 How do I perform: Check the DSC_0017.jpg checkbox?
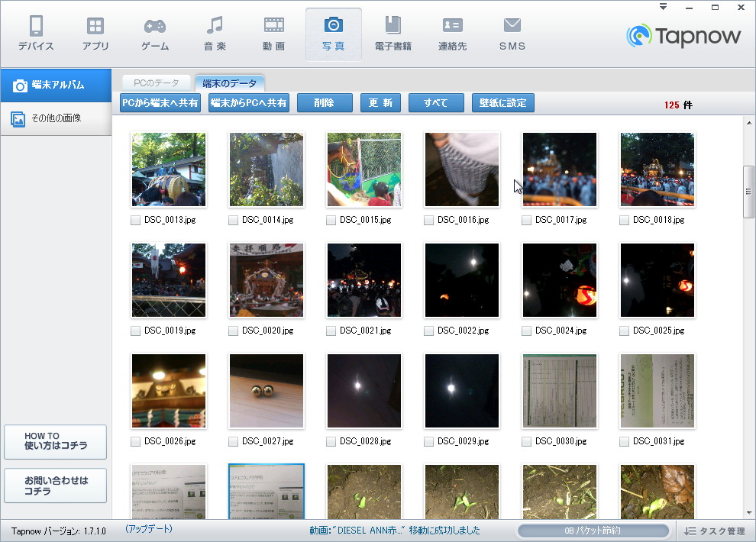point(526,220)
